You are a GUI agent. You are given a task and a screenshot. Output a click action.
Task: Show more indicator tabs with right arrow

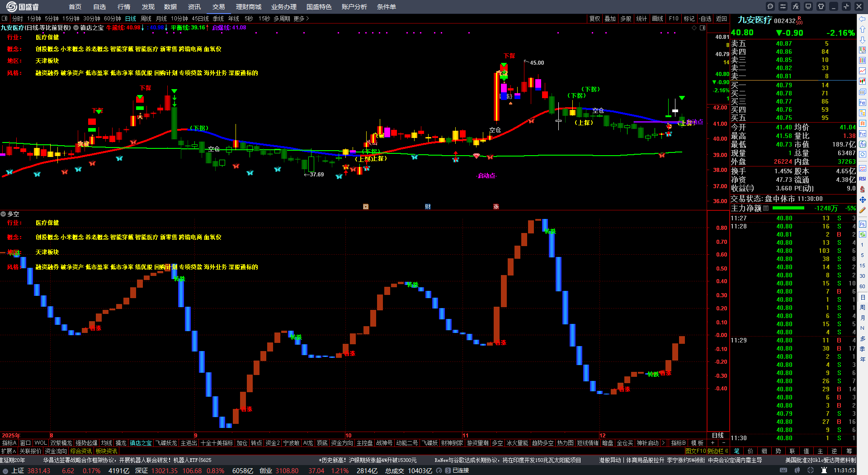point(663,443)
